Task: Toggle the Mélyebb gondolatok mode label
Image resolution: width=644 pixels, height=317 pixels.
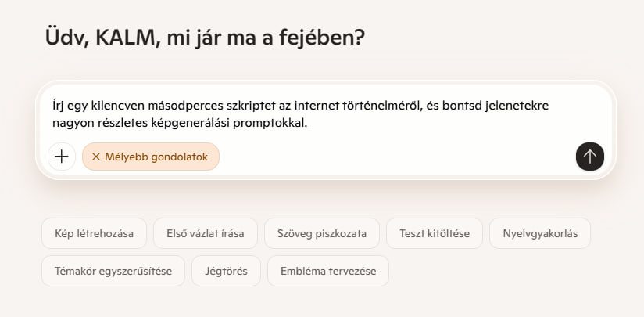Action: [x=156, y=157]
